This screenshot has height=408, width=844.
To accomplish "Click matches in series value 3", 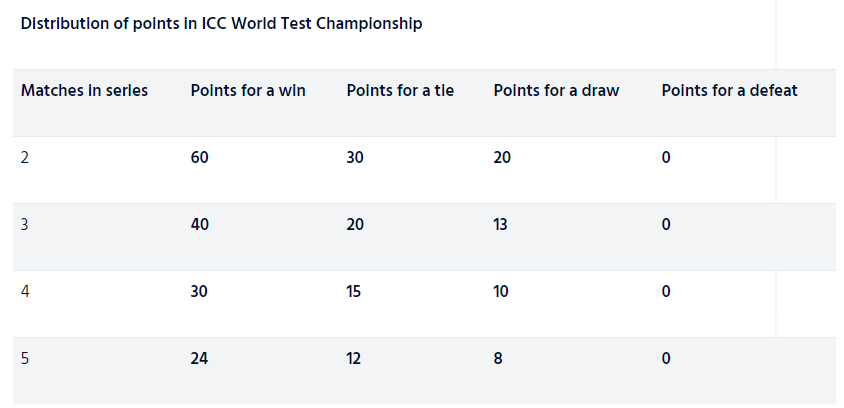I will (25, 224).
